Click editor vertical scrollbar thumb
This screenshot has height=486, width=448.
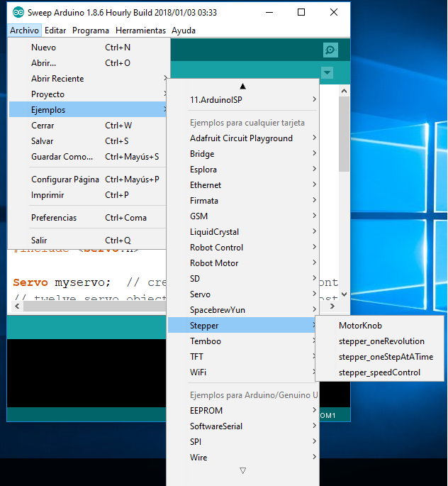click(344, 134)
